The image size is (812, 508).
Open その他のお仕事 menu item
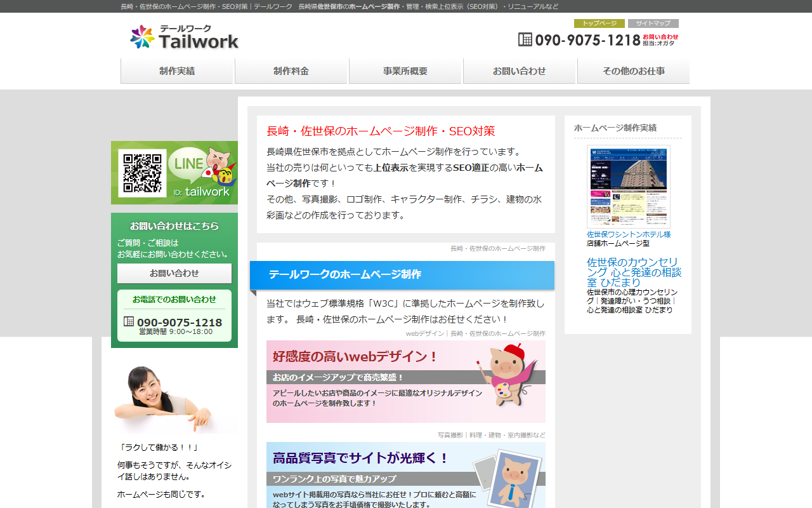click(x=633, y=71)
